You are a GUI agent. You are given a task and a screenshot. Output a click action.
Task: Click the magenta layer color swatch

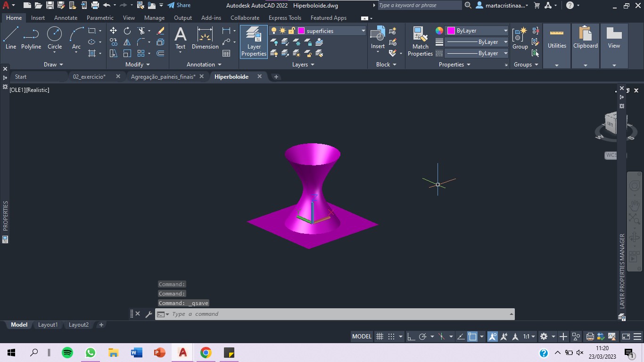tap(301, 31)
